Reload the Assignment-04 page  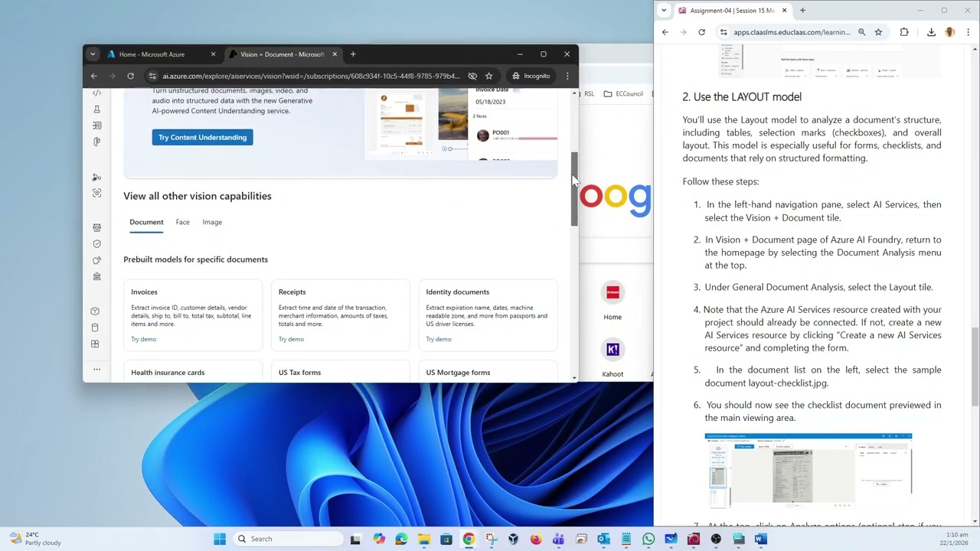point(701,32)
